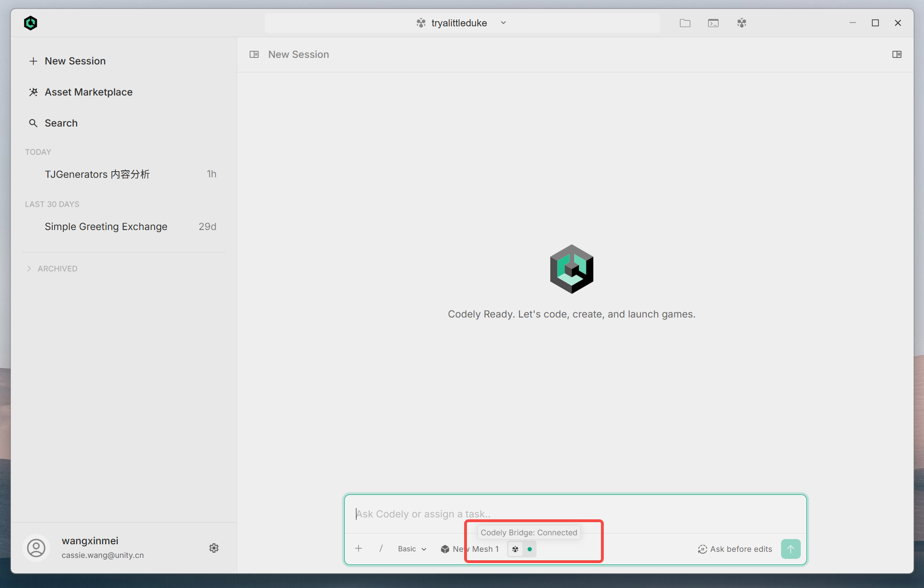Screen dimensions: 924x588
Task: Open the Basic mode dropdown
Action: pos(412,549)
